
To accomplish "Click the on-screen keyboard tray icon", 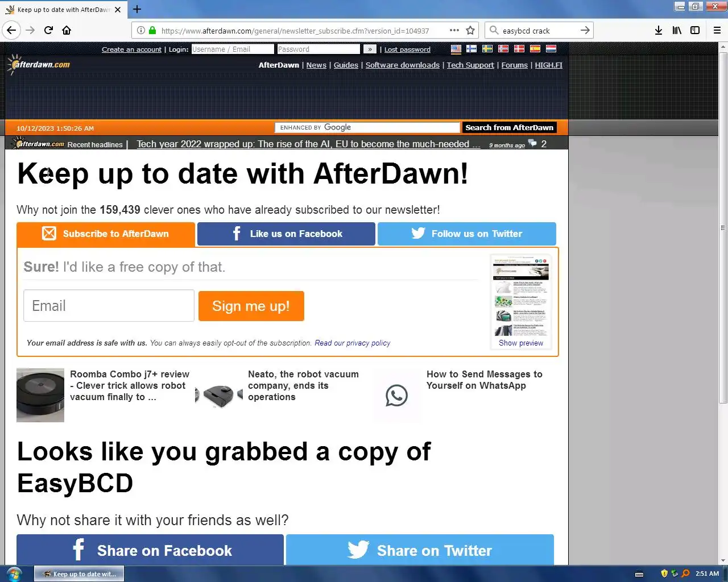I will tap(639, 574).
